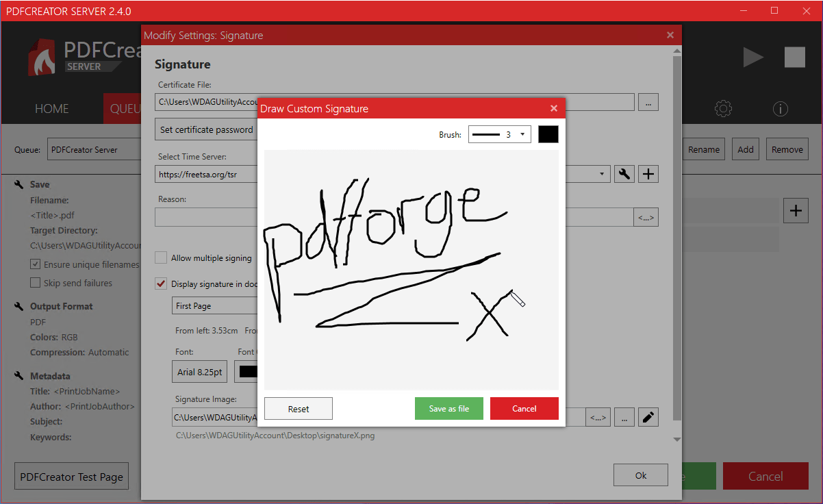This screenshot has width=823, height=504.
Task: Insert token into Reason field
Action: [646, 218]
